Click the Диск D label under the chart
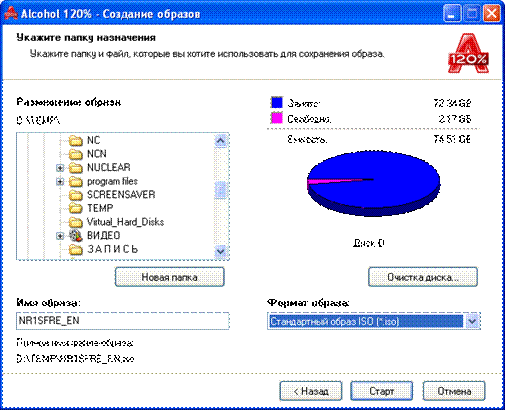This screenshot has width=505, height=410. point(368,243)
